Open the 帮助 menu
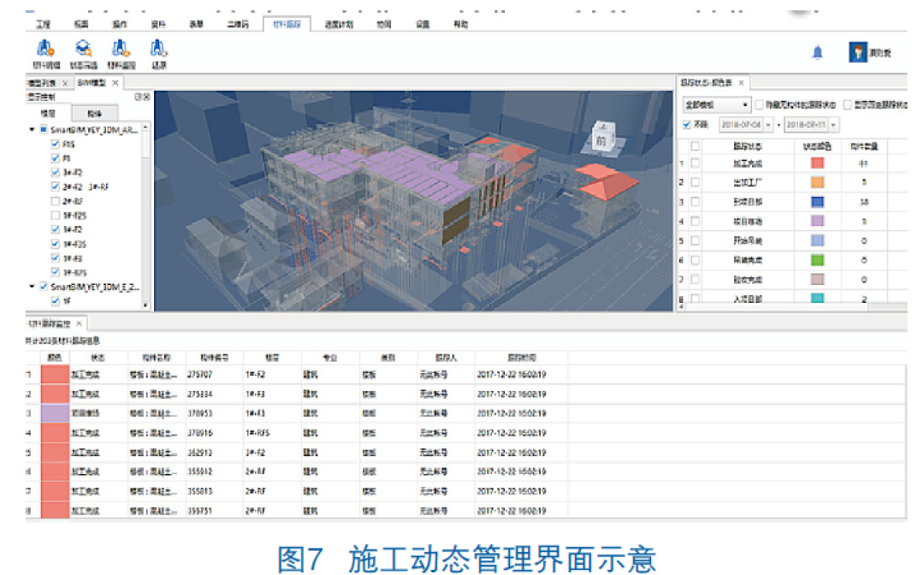The image size is (924, 575). coord(461,24)
